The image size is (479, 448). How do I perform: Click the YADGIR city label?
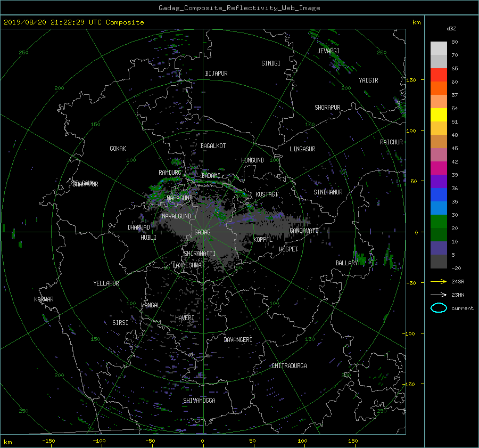click(368, 80)
